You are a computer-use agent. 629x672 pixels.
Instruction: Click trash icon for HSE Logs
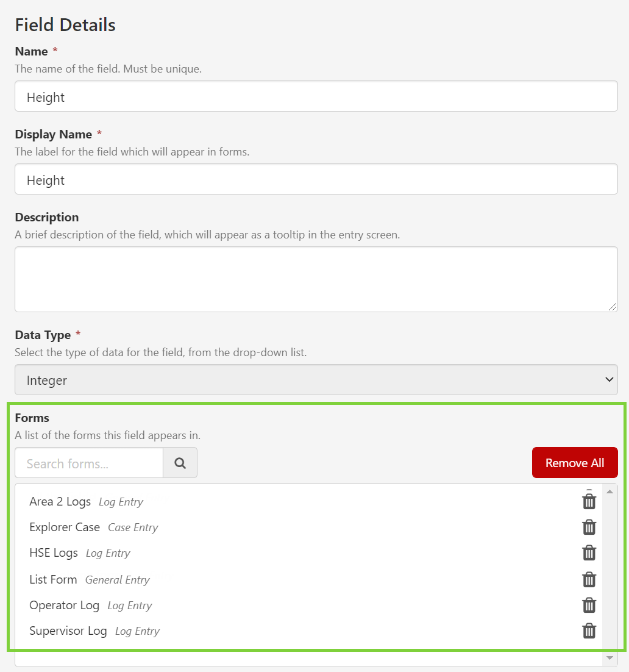pyautogui.click(x=589, y=553)
